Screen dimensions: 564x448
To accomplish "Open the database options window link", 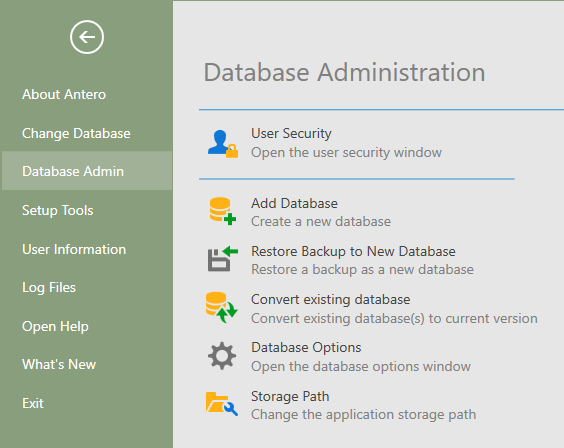I will pyautogui.click(x=361, y=366).
